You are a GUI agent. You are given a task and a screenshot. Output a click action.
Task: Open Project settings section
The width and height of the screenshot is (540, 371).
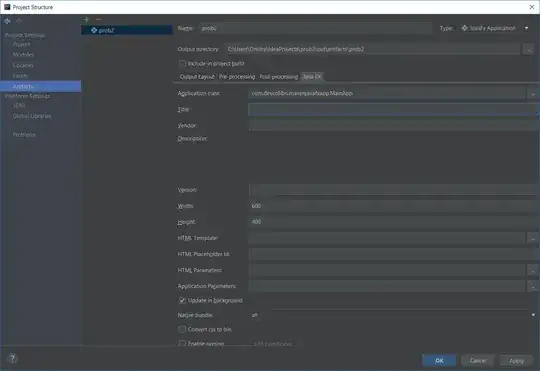tap(22, 44)
